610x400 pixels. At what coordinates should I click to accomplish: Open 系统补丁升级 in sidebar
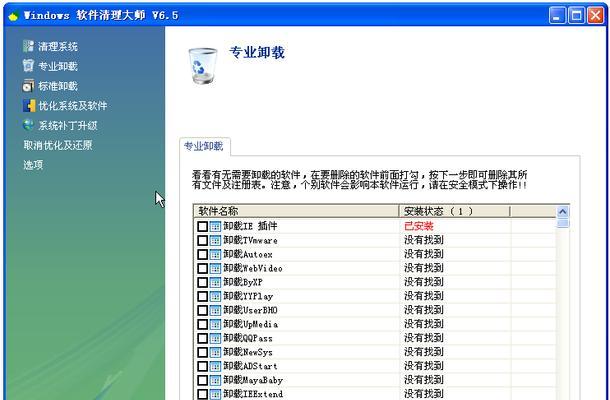[68, 126]
